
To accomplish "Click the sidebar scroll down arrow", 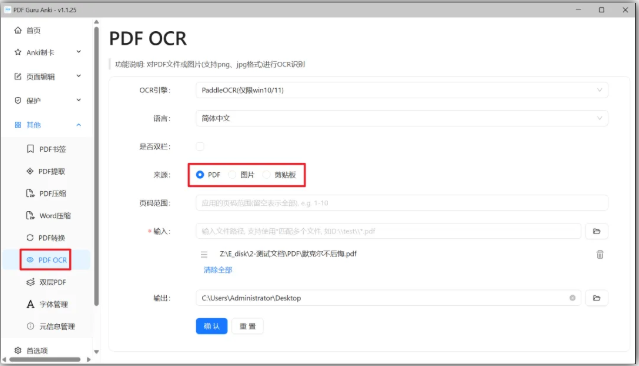I will 96,351.
